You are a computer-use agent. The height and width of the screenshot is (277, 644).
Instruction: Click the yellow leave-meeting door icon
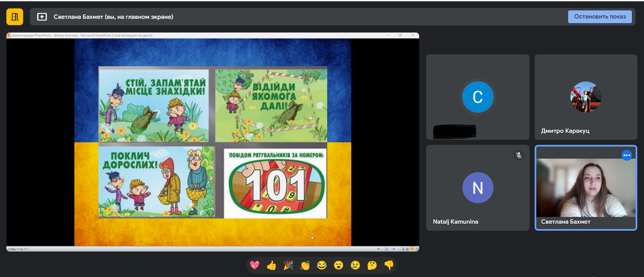pyautogui.click(x=15, y=17)
